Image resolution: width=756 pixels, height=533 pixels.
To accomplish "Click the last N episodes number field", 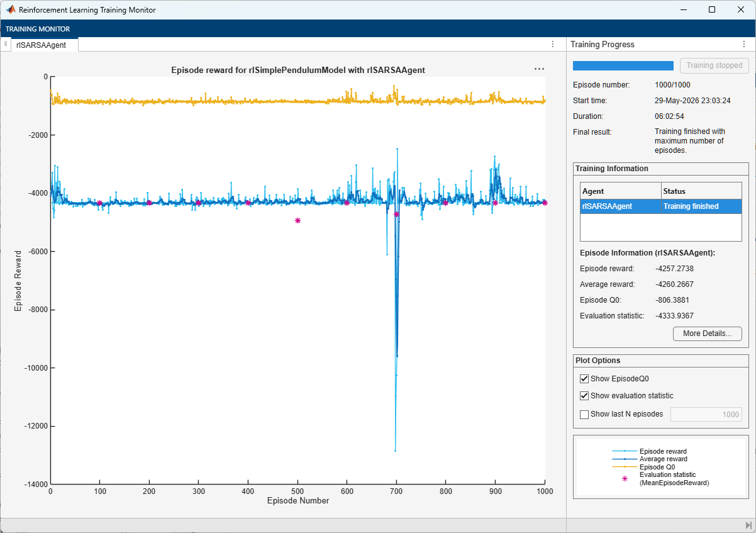I will coord(706,414).
